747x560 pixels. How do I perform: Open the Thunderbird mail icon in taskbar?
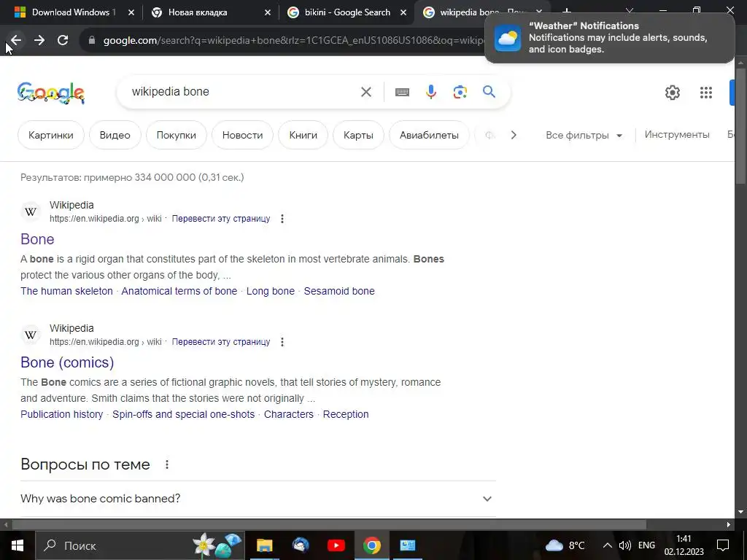(x=300, y=545)
